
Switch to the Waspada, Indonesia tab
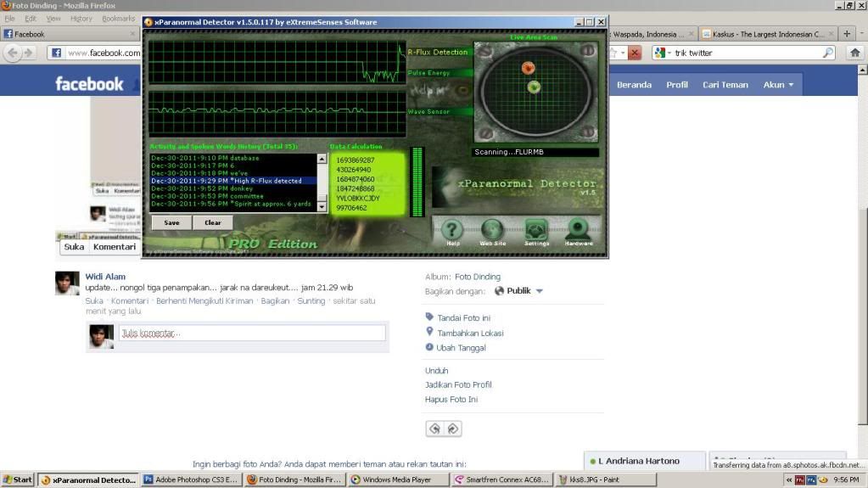(652, 34)
